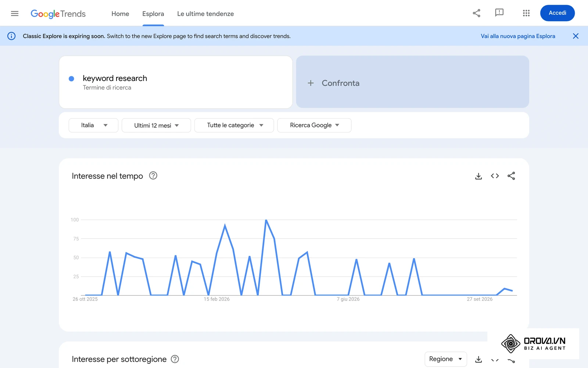The image size is (588, 368).
Task: Click the plus icon beside Confronta
Action: point(311,83)
